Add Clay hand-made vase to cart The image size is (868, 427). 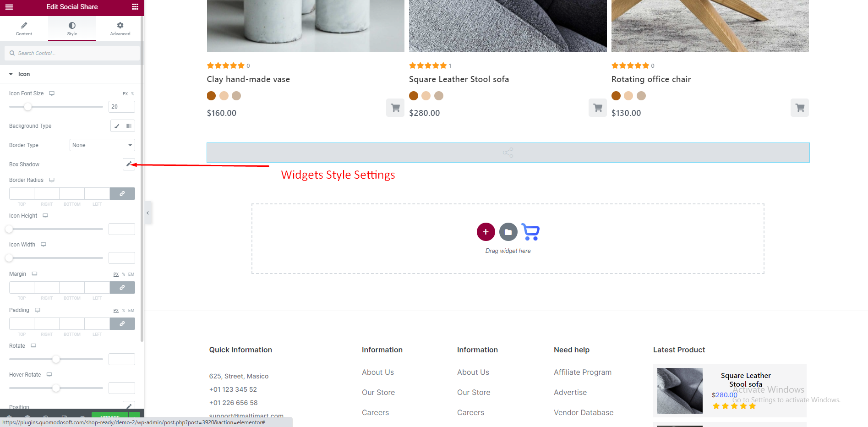(395, 108)
